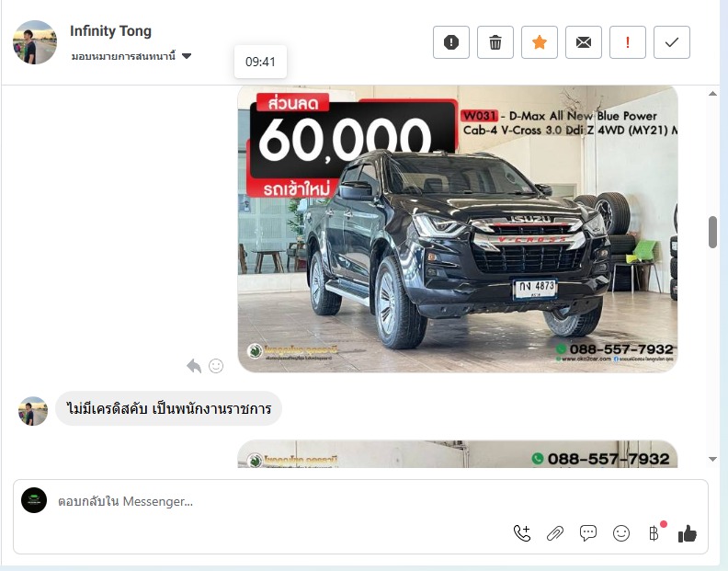728x571 pixels.
Task: Mark conversation as unread with envelope icon
Action: [583, 42]
